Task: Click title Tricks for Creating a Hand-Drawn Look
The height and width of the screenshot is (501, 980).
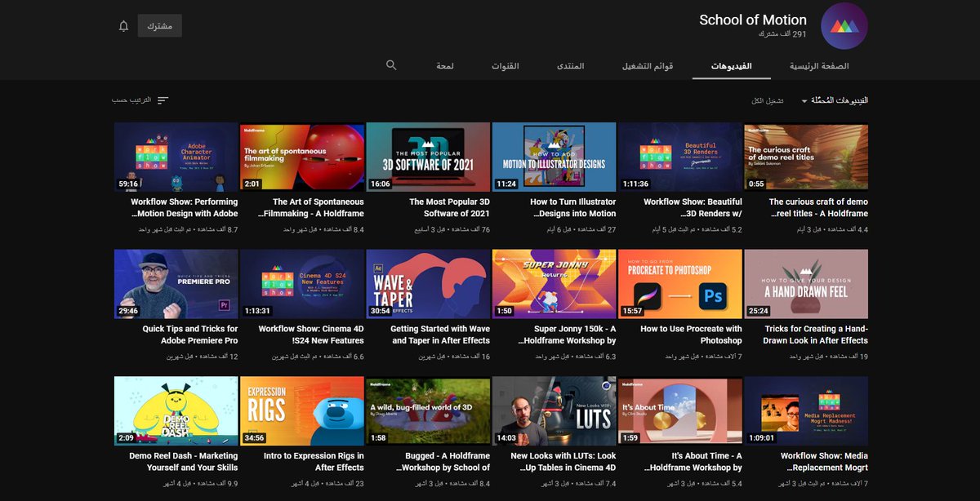Action: [x=815, y=335]
